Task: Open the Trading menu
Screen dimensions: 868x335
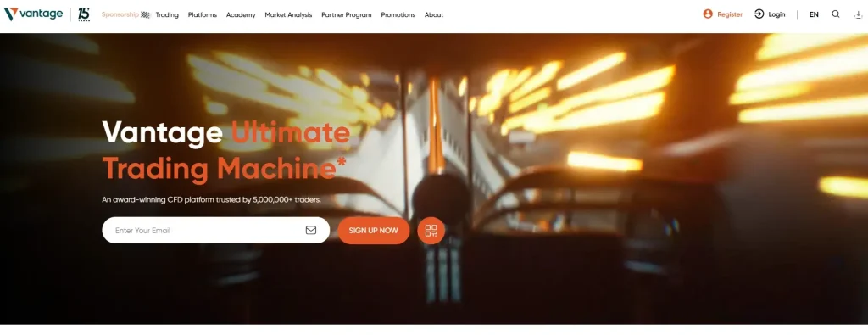Action: point(167,15)
